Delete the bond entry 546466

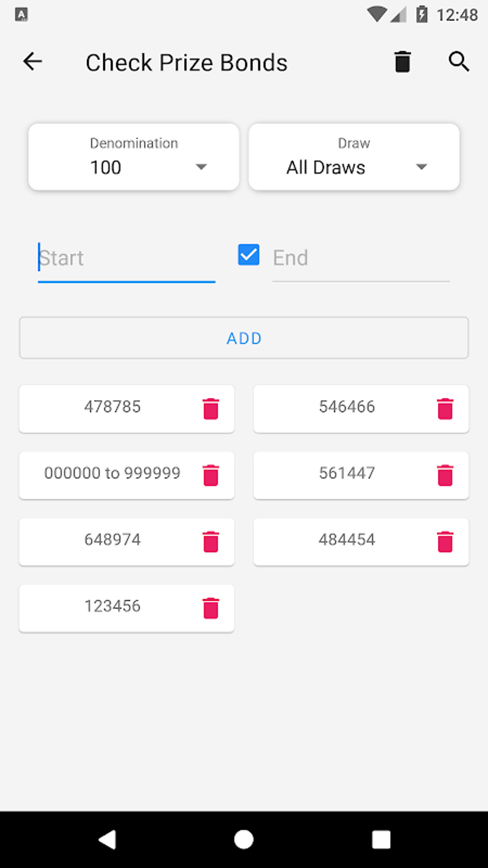click(x=445, y=409)
